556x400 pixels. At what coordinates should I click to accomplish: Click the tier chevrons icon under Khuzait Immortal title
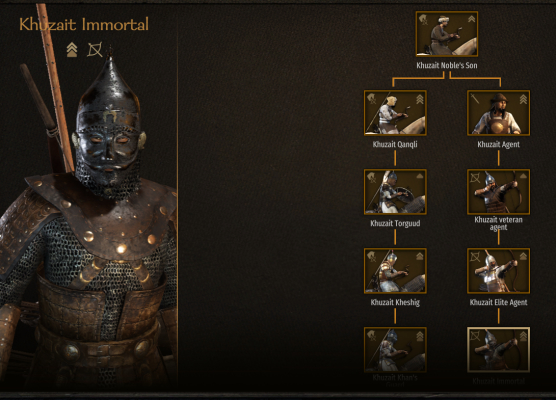click(x=72, y=50)
